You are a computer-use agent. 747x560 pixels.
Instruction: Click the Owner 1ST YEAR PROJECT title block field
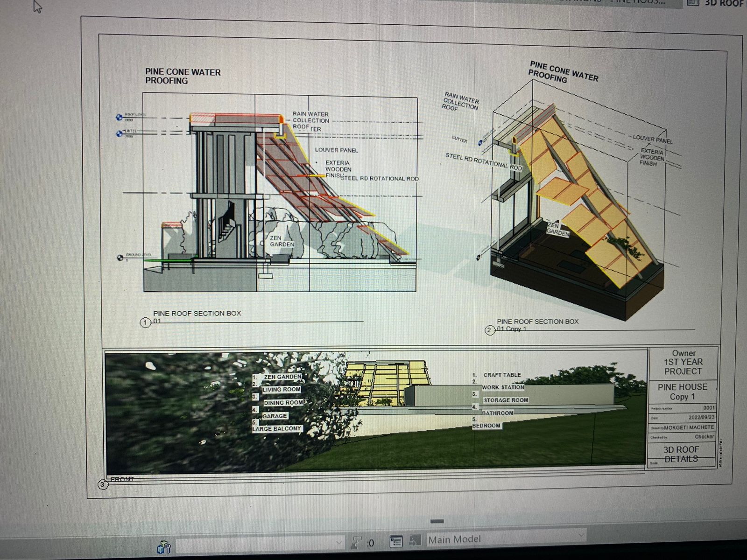683,363
